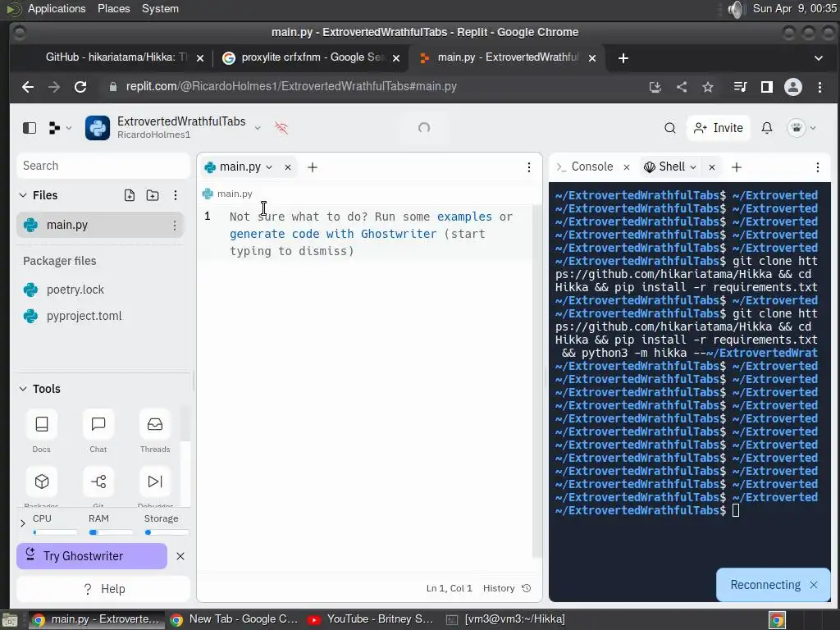This screenshot has width=840, height=630.
Task: Click the CPU usage bar
Action: [55, 532]
